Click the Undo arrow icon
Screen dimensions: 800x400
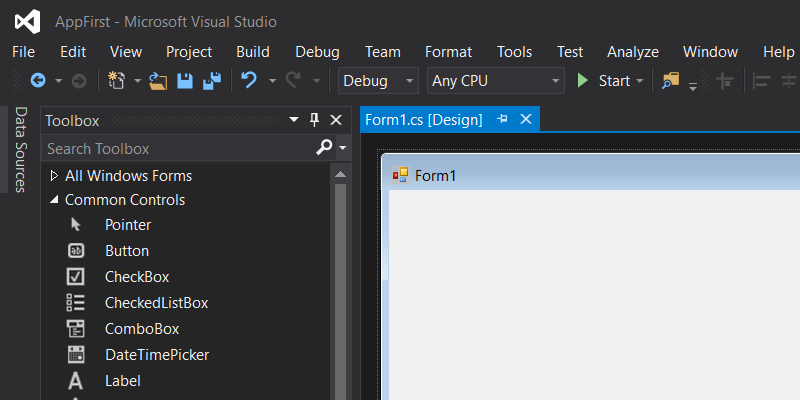(x=249, y=81)
